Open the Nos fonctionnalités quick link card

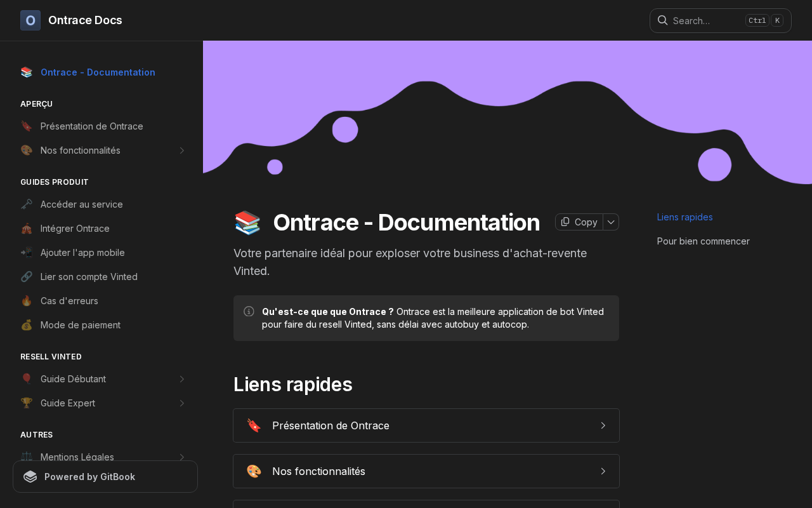tap(426, 471)
